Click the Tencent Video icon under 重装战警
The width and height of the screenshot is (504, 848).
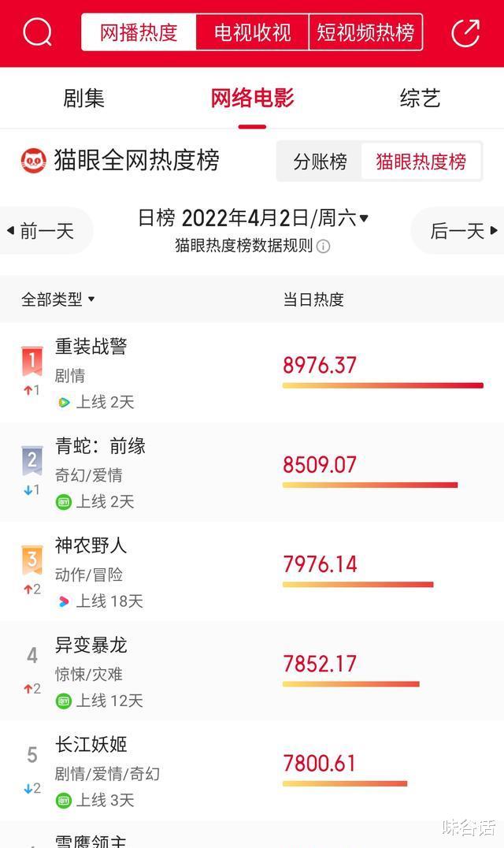pos(64,403)
